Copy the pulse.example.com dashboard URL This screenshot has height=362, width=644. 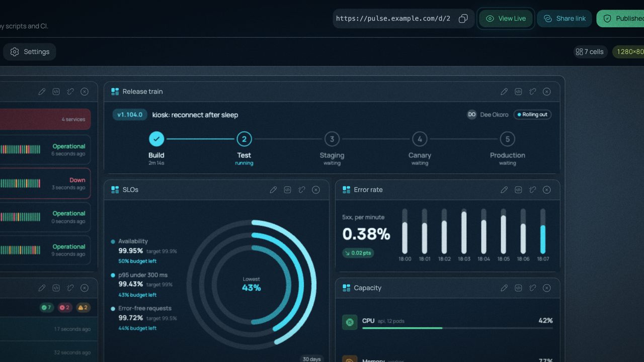click(x=463, y=19)
